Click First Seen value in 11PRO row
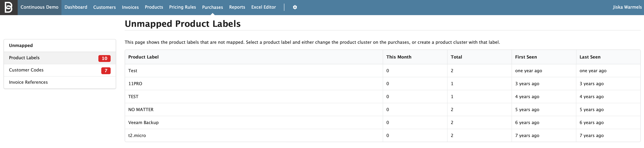Viewport: 644px width, 148px height. 527,84
